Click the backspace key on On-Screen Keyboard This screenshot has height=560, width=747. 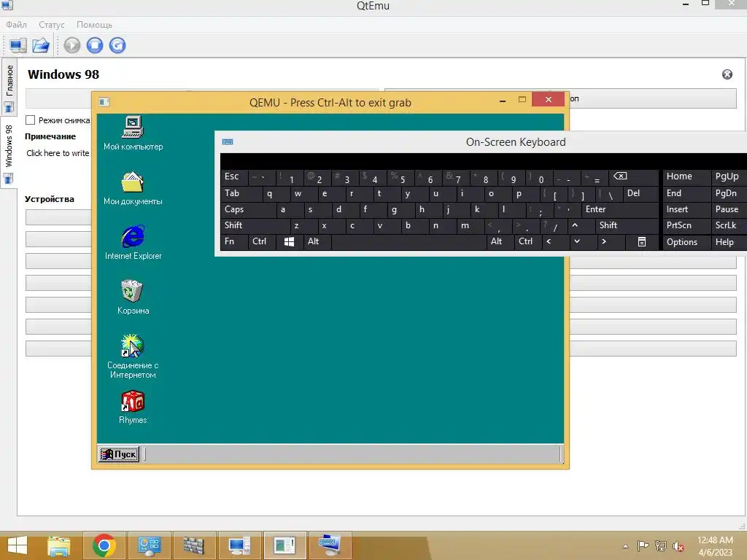634,177
